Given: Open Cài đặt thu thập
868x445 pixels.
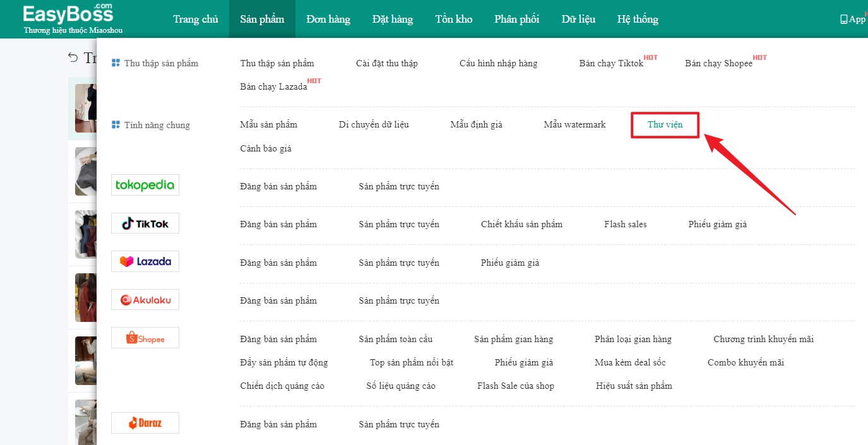Looking at the screenshot, I should 387,63.
